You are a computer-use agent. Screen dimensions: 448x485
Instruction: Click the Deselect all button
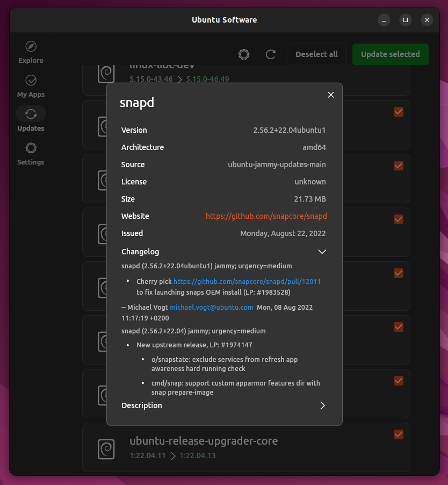[317, 54]
